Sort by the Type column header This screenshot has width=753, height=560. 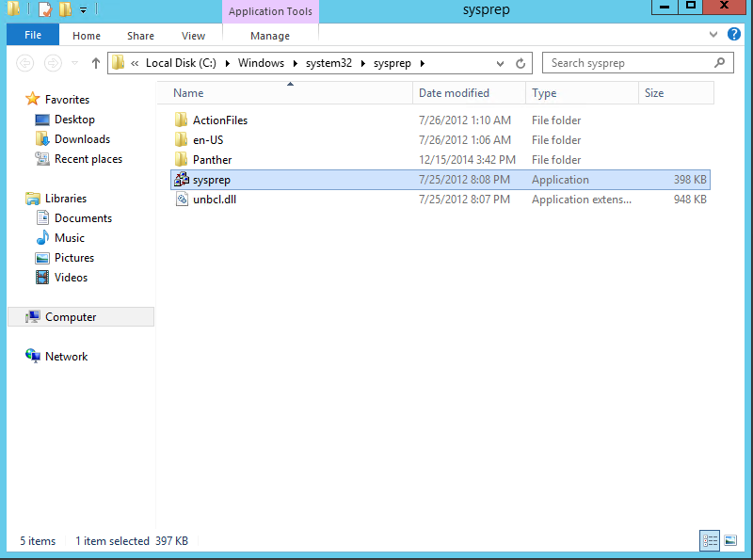(582, 92)
